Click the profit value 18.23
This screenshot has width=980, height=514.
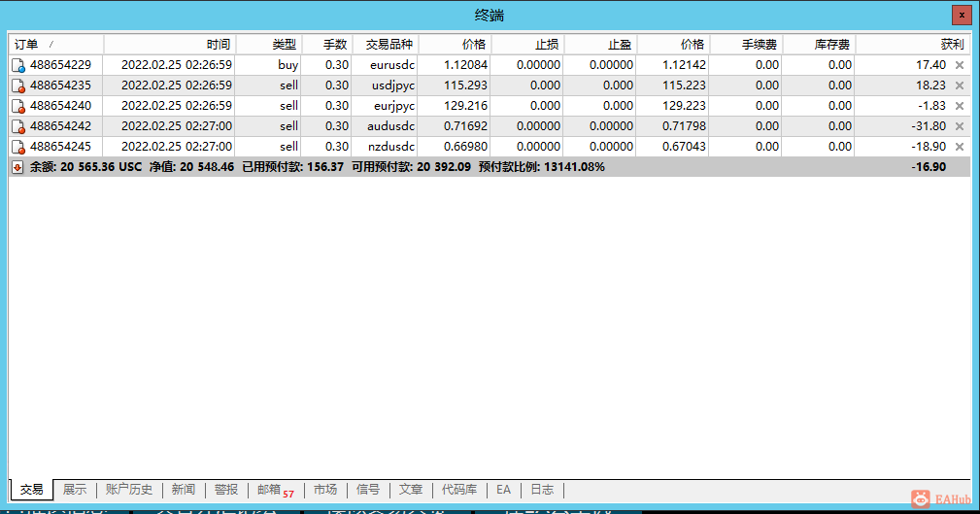click(x=930, y=86)
